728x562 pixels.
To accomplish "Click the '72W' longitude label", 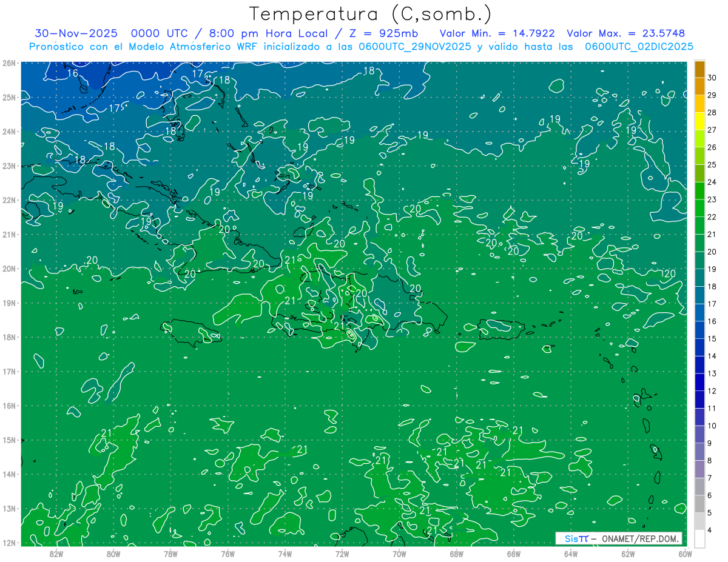I will click(x=342, y=554).
